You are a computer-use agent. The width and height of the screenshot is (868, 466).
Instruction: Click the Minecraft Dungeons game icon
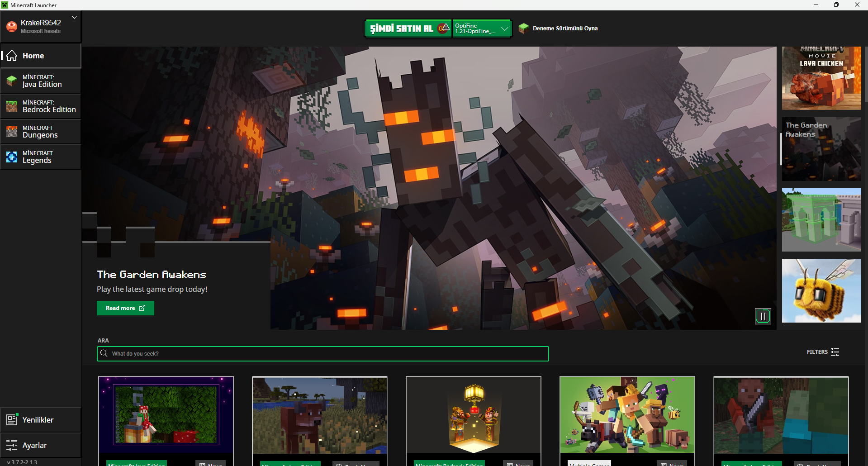(12, 132)
